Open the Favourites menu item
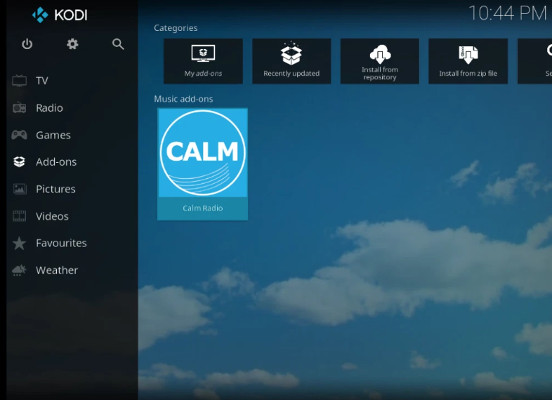The height and width of the screenshot is (400, 552). (x=61, y=243)
